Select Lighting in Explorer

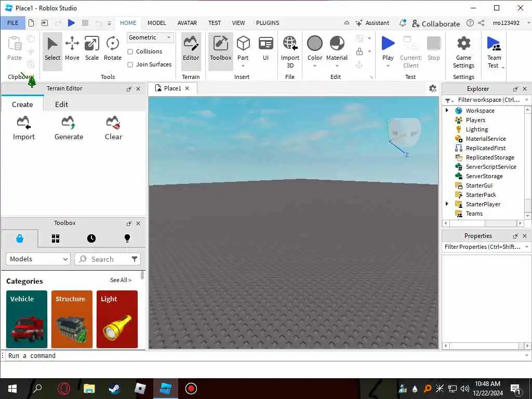click(477, 129)
